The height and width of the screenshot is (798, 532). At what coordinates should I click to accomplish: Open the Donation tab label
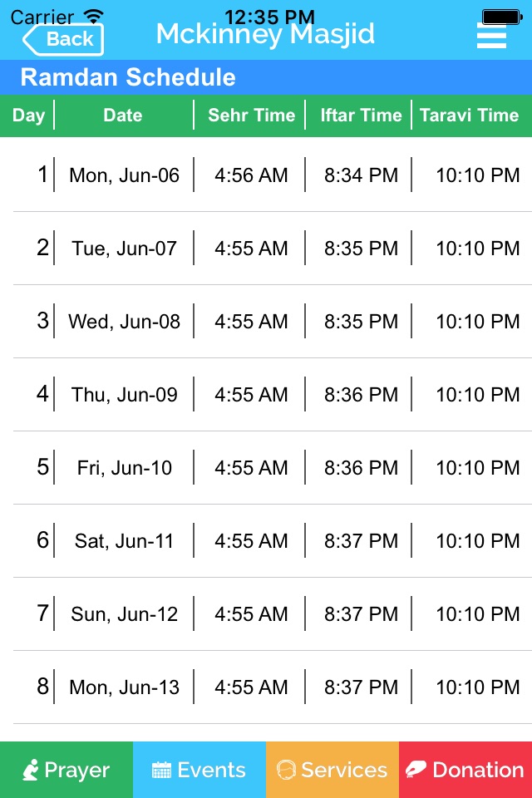coord(478,771)
